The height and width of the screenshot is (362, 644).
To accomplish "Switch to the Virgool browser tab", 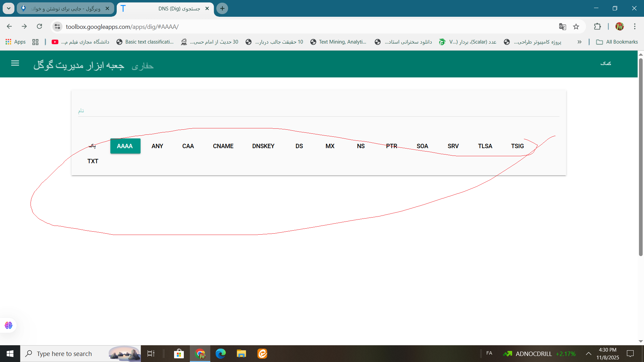I will pyautogui.click(x=65, y=9).
